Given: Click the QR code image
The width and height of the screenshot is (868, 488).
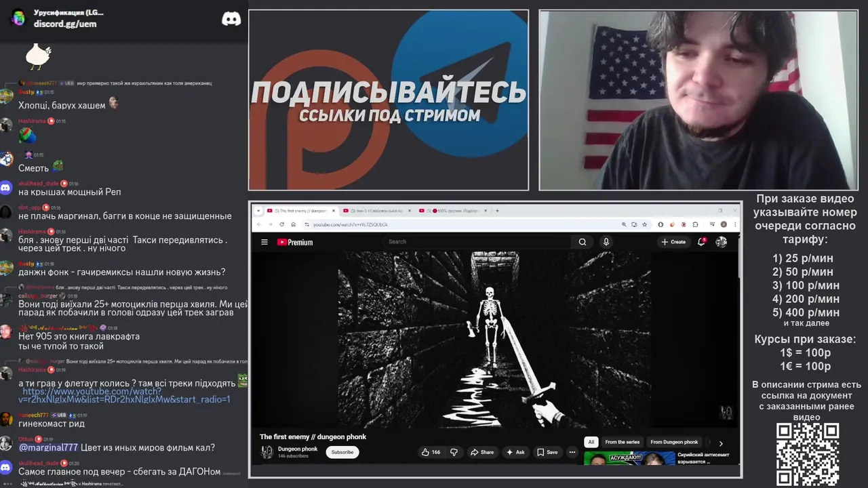Looking at the screenshot, I should pyautogui.click(x=807, y=454).
